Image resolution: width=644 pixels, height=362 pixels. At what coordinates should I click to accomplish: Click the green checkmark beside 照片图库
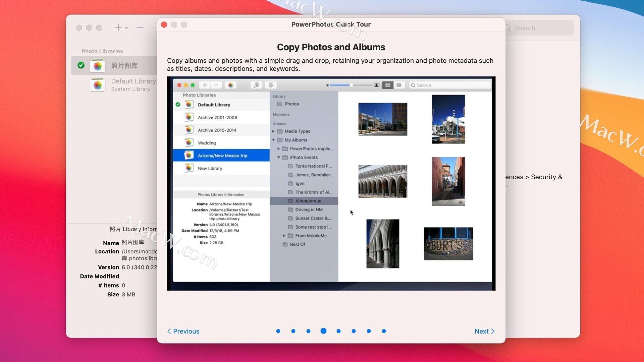[x=81, y=65]
